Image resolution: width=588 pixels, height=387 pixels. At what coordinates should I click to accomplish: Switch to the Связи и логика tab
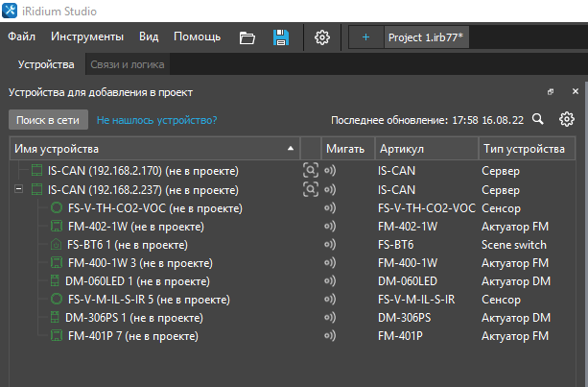128,65
